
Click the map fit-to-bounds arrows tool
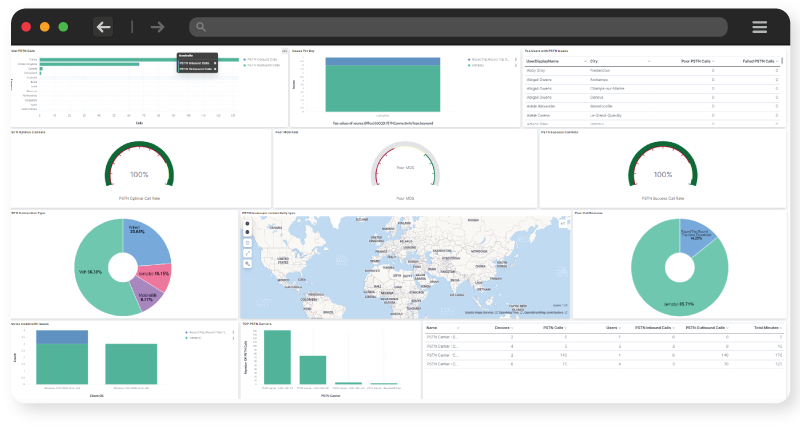click(247, 253)
